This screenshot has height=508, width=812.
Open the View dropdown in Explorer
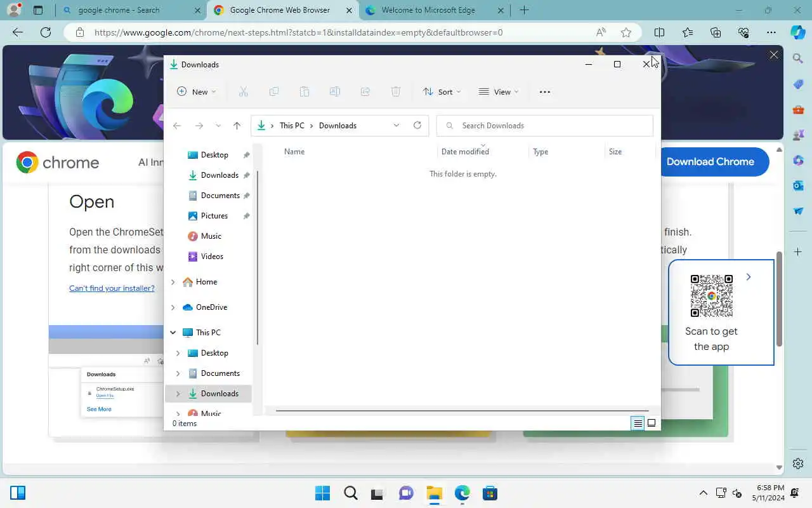click(x=499, y=92)
